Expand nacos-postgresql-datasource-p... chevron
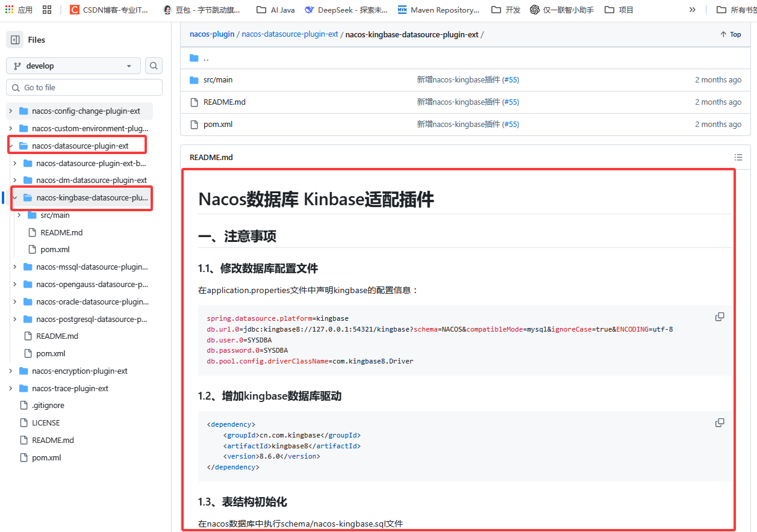 point(15,319)
